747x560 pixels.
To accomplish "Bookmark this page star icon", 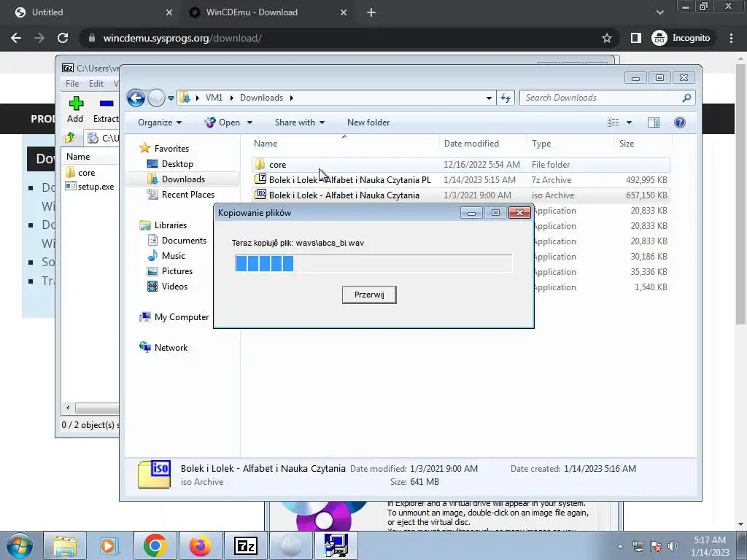I will 606,38.
